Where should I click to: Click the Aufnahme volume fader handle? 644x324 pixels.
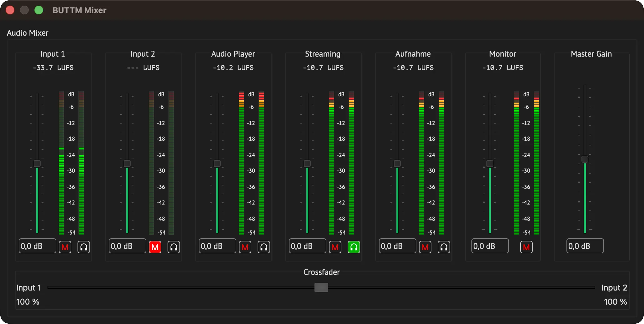pos(397,164)
